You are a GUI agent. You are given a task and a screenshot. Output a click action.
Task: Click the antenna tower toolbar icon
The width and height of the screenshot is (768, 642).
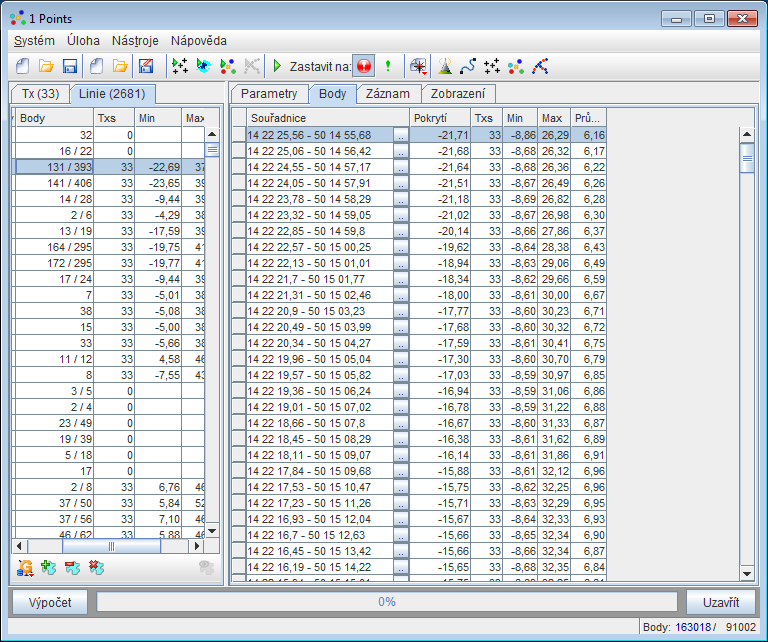(445, 66)
